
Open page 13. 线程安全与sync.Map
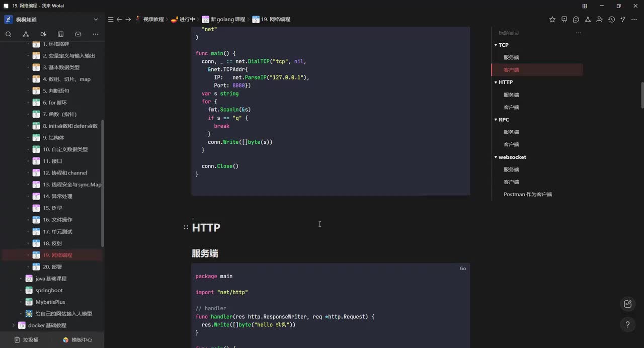72,185
